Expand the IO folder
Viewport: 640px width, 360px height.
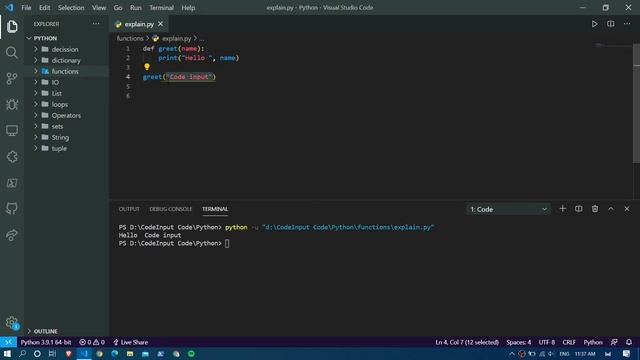coord(68,82)
